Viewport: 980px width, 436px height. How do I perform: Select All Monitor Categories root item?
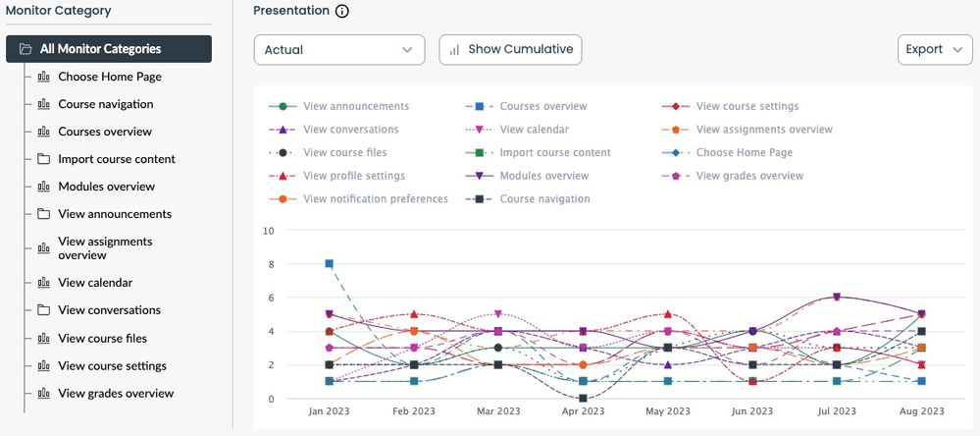100,49
